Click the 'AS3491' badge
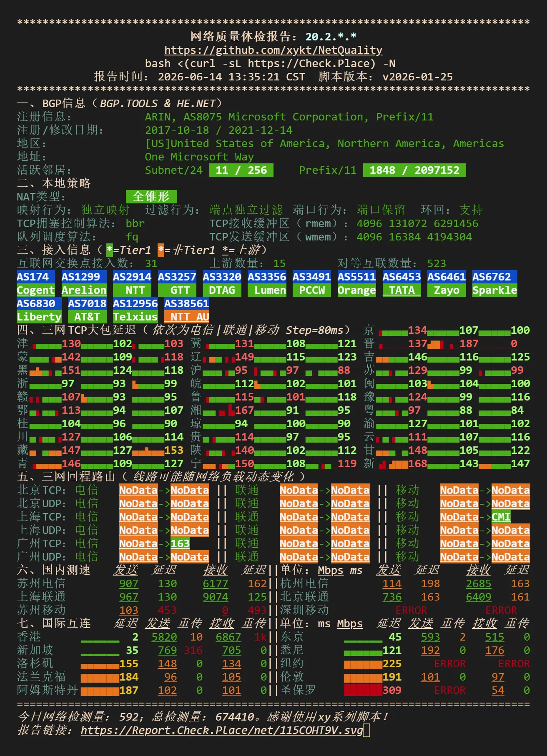Image resolution: width=547 pixels, height=756 pixels. (x=312, y=277)
